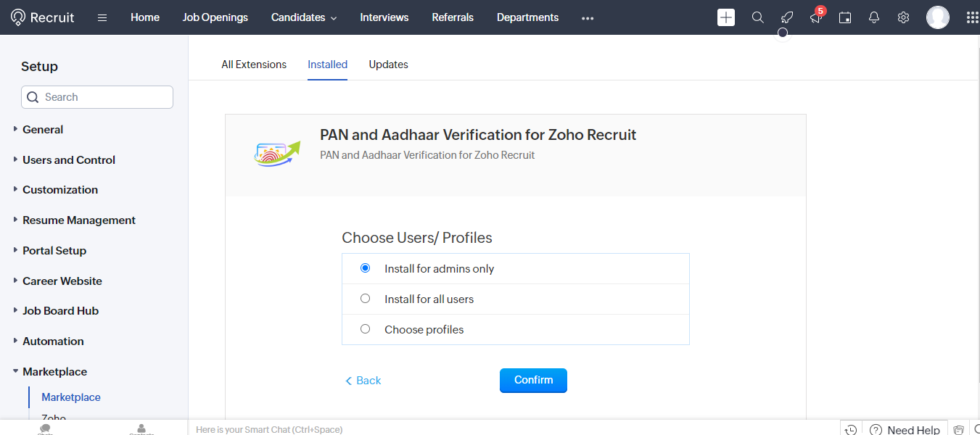Click the plus quick-create icon
Image resolution: width=980 pixels, height=435 pixels.
726,17
